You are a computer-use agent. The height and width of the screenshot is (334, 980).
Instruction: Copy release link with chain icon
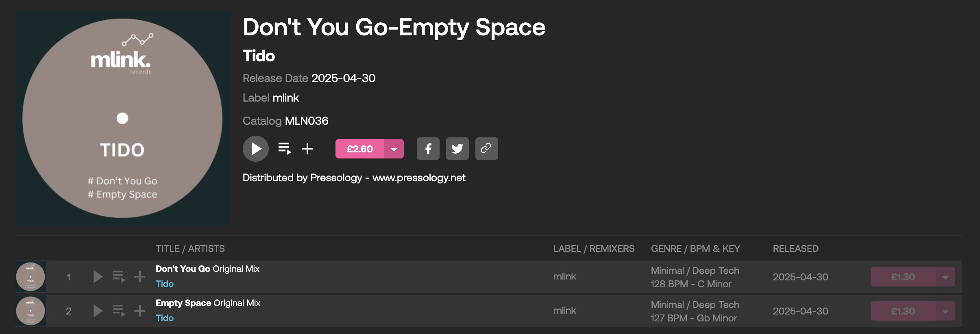pos(487,149)
